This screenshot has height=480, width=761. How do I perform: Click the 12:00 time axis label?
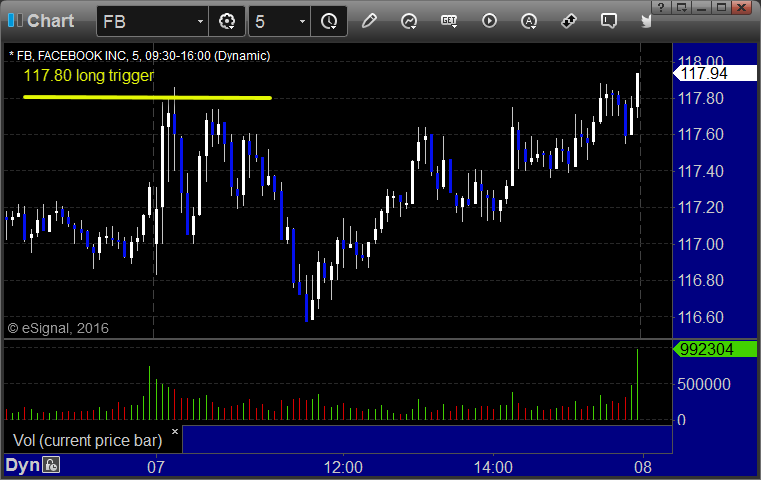(343, 467)
